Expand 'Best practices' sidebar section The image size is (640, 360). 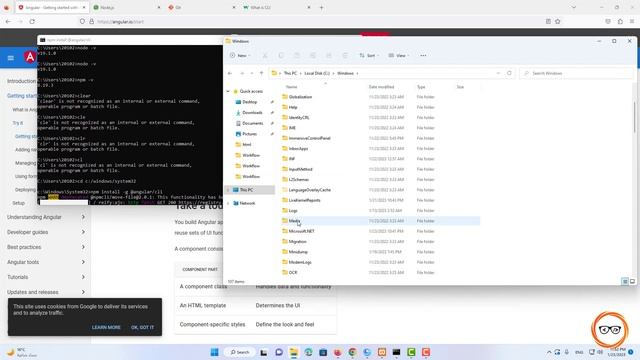point(46,247)
